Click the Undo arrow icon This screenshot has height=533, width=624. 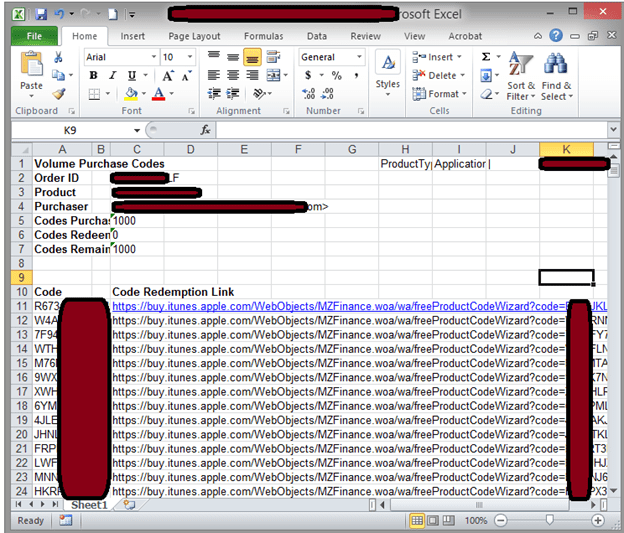click(59, 14)
